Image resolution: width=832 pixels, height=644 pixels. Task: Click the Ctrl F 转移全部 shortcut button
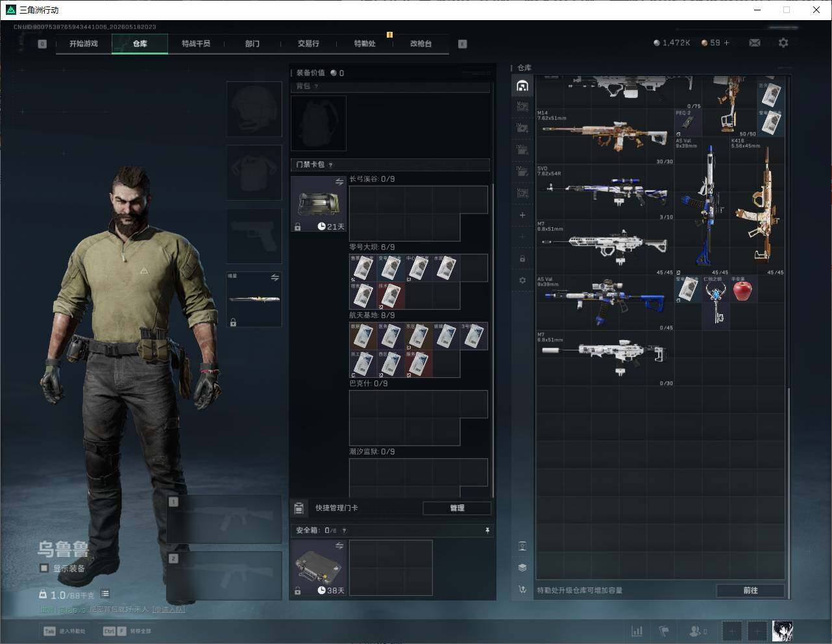coord(127,631)
